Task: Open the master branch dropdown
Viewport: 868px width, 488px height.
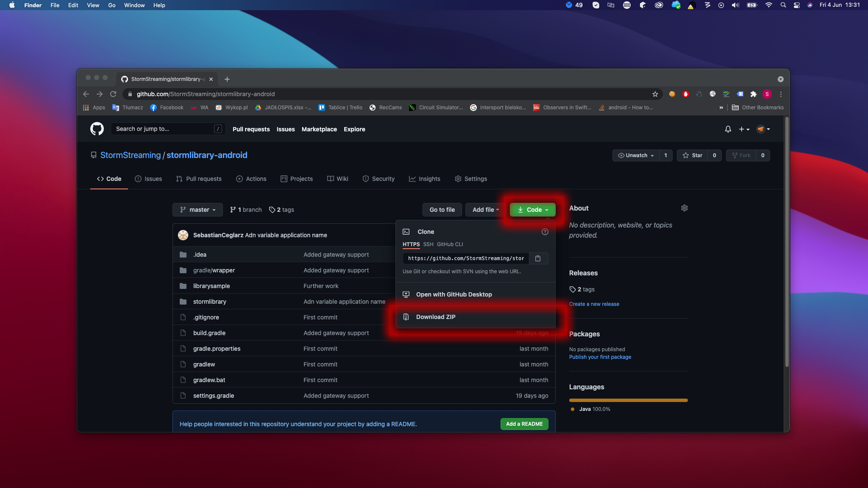Action: 198,210
